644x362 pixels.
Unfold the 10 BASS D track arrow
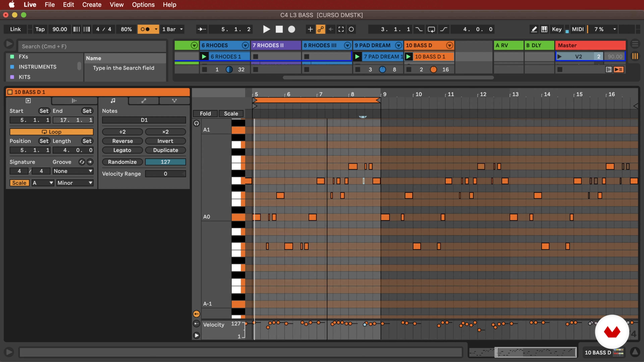449,45
